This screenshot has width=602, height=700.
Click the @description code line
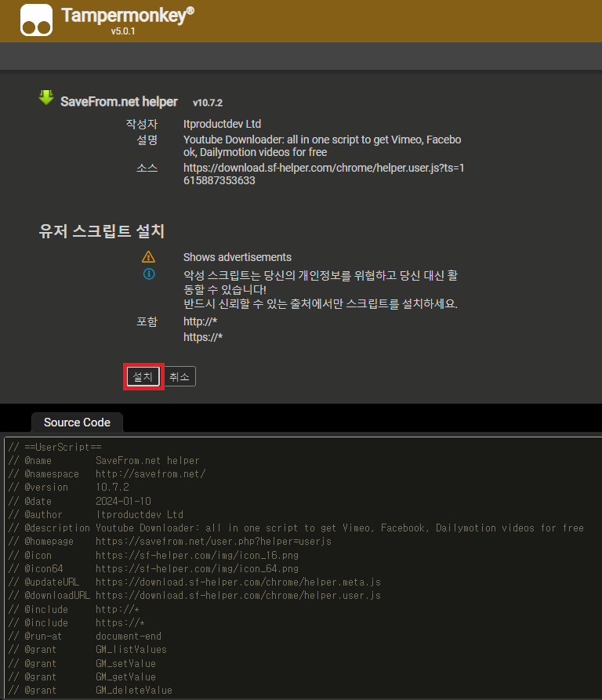(x=296, y=528)
